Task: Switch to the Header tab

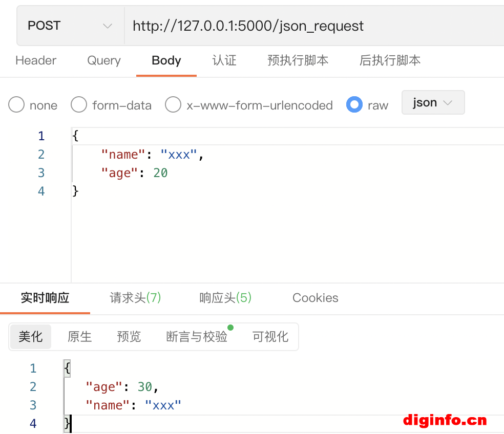Action: click(36, 60)
